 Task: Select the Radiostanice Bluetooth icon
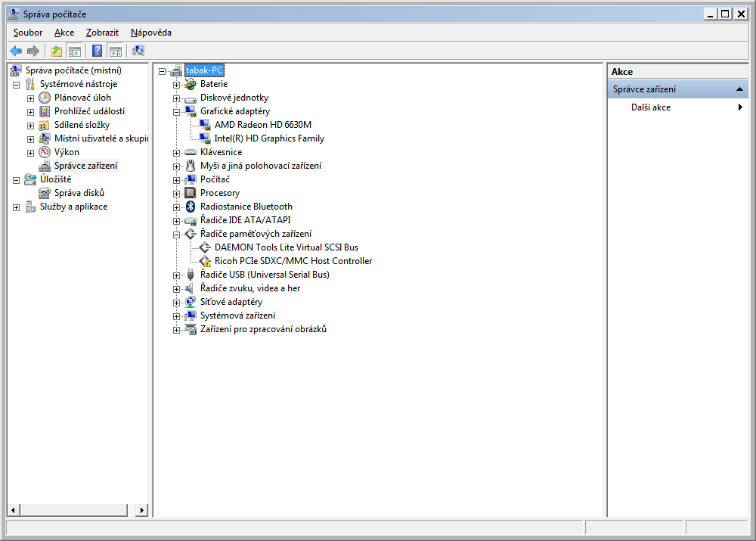coord(191,207)
